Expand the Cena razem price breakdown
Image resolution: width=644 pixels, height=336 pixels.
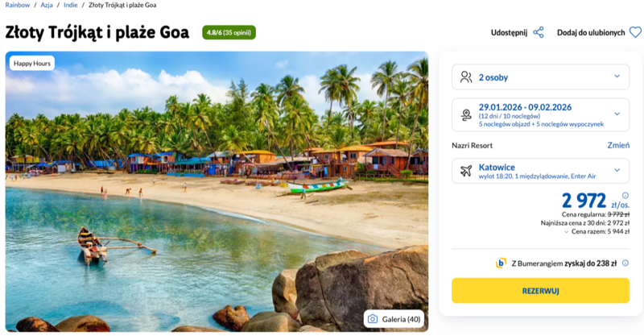[x=564, y=231]
